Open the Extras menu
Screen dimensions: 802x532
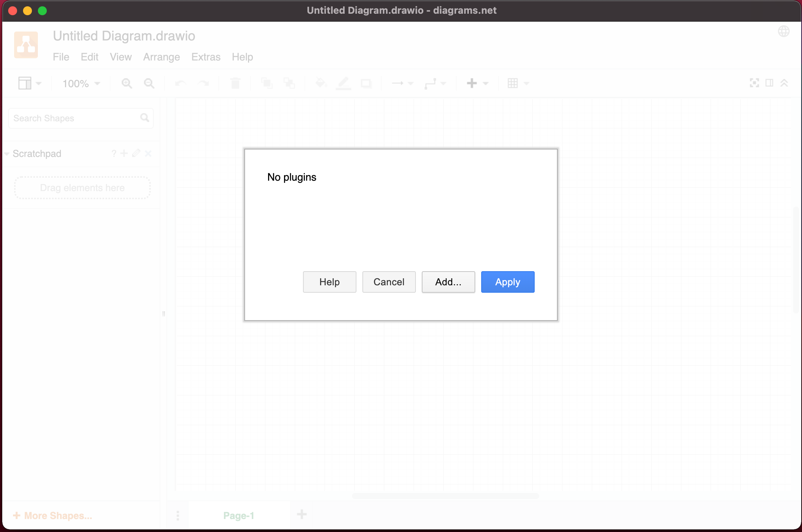[206, 57]
